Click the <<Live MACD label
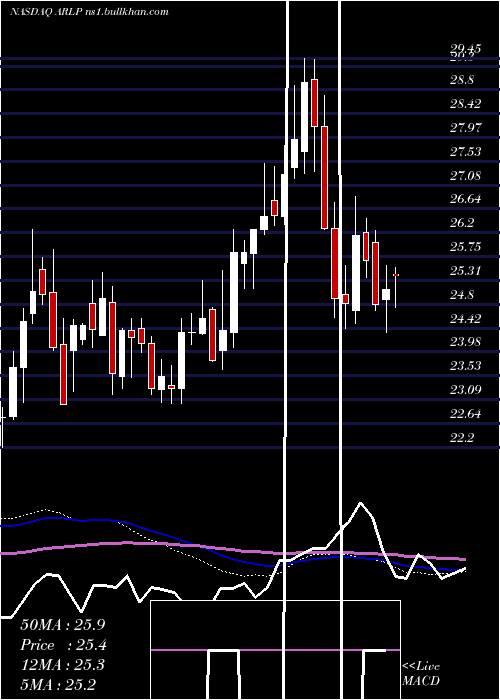Screen dimensions: 500x700 [x=421, y=673]
